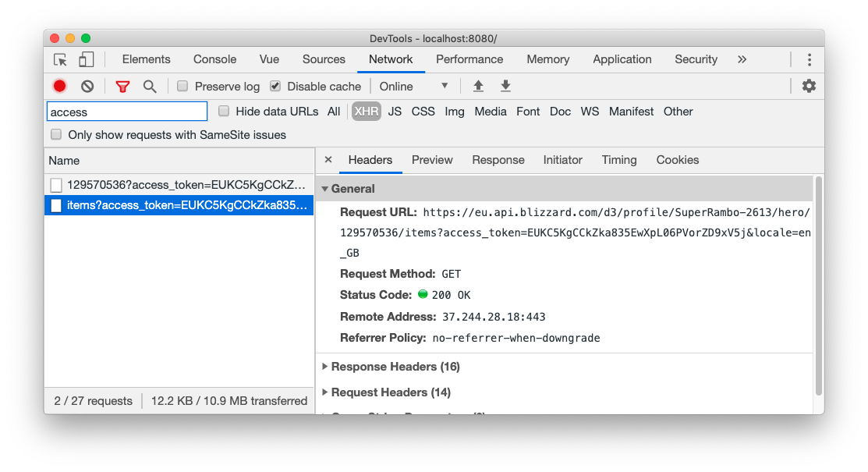This screenshot has height=472, width=868.
Task: Select the Network tab
Action: click(x=391, y=59)
